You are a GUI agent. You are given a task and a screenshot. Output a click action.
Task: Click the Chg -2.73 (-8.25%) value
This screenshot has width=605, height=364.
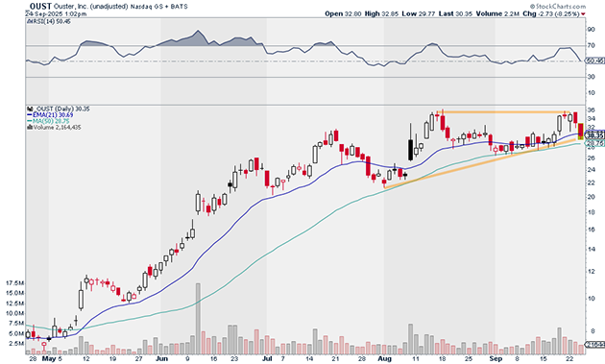pyautogui.click(x=551, y=13)
